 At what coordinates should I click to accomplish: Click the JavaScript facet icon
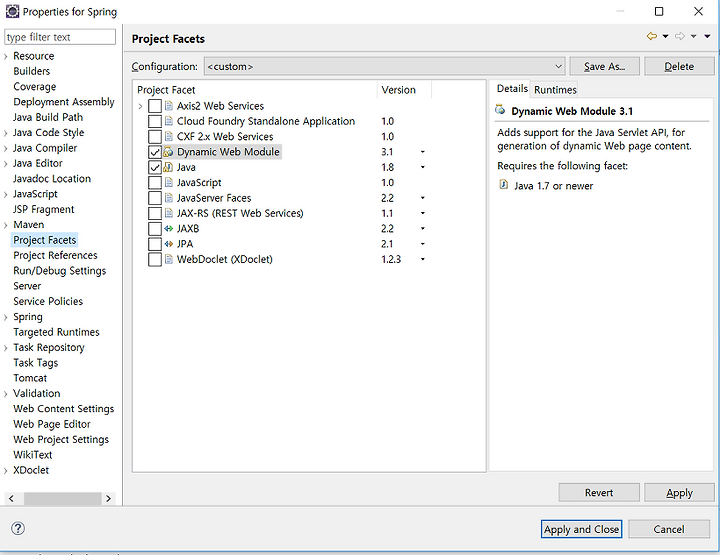pyautogui.click(x=169, y=182)
